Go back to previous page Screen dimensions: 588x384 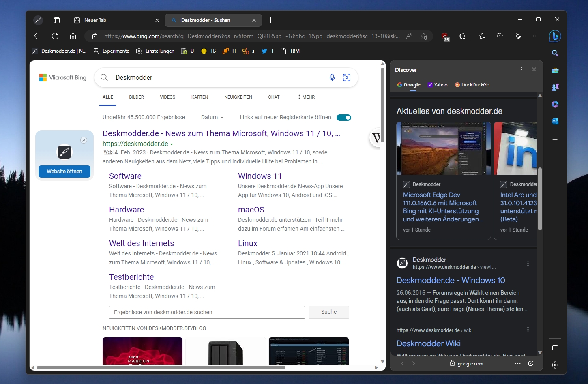pyautogui.click(x=37, y=36)
